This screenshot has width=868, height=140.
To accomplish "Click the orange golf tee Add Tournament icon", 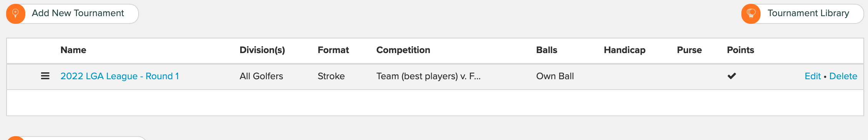I will pos(16,14).
